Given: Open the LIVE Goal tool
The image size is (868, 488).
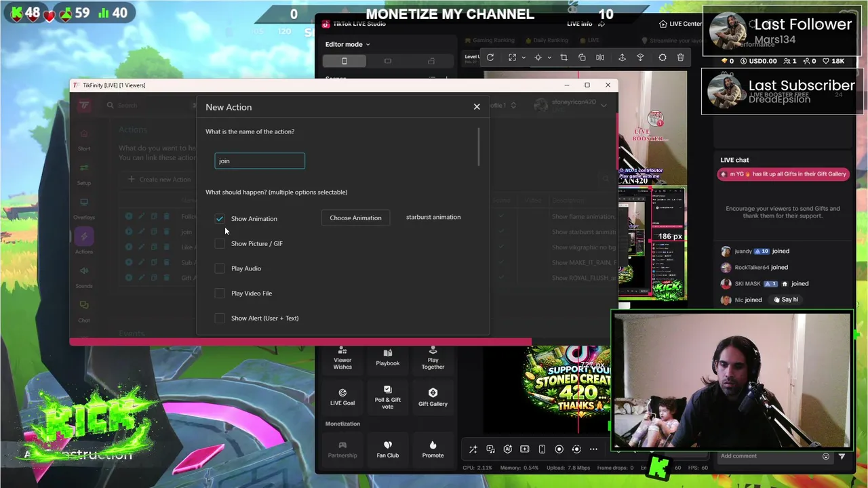Looking at the screenshot, I should 342,397.
